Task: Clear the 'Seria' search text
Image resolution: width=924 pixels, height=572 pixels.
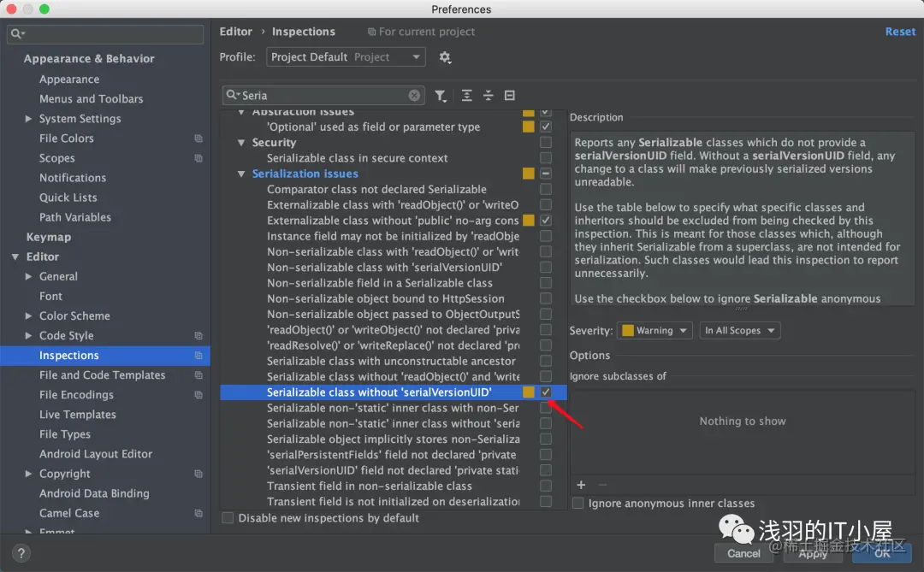Action: (414, 96)
